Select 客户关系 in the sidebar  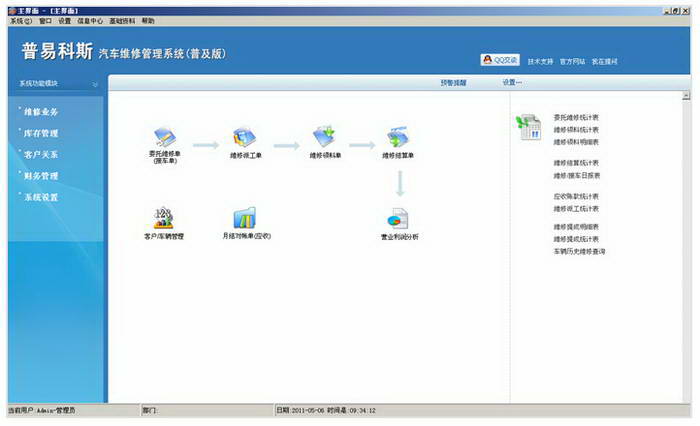41,155
